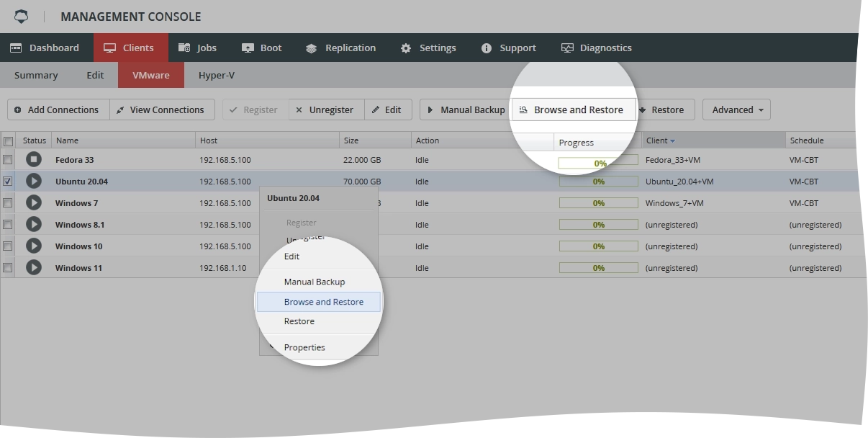Click the Windows 11 host 192.168.1.10
This screenshot has height=438, width=868.
(x=222, y=268)
